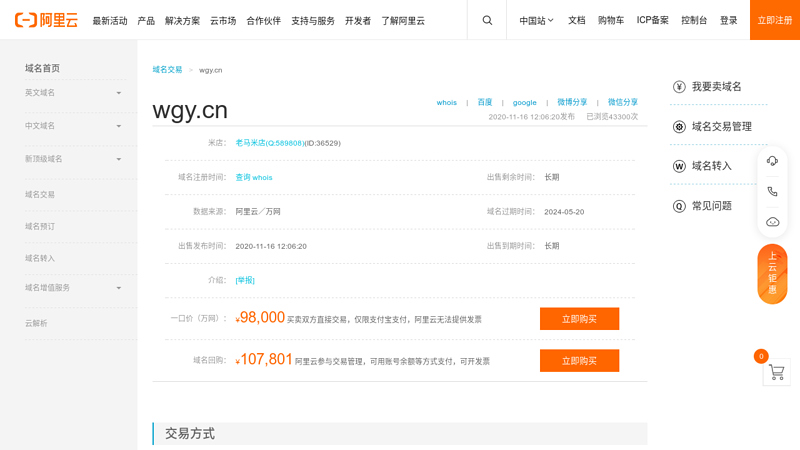Open the 解决方案 menu
This screenshot has height=450, width=800.
coord(182,21)
